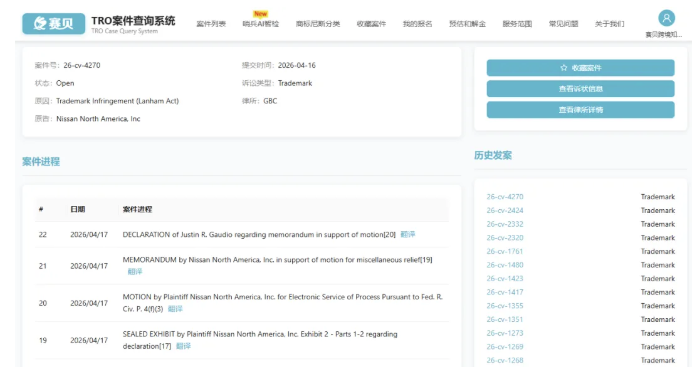Click plaintiff name Nissan North America, Inc
This screenshot has width=697, height=378.
click(x=98, y=119)
